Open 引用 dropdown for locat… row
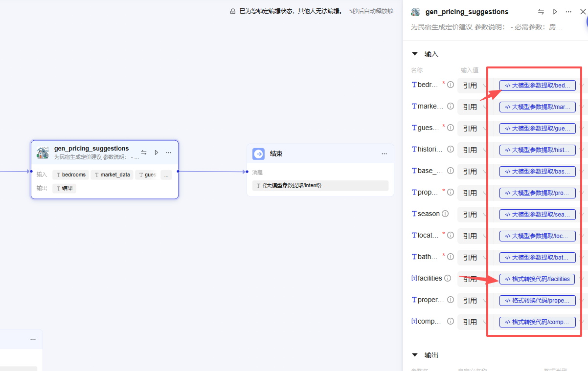 [x=475, y=236]
